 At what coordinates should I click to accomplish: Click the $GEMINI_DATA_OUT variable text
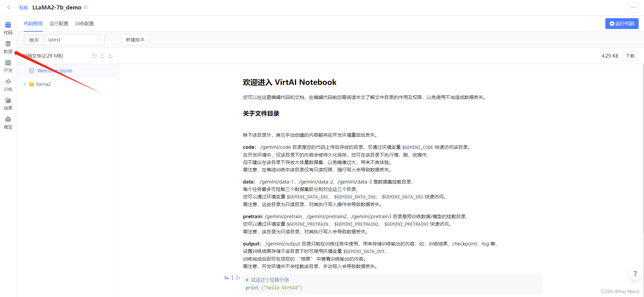(364, 252)
